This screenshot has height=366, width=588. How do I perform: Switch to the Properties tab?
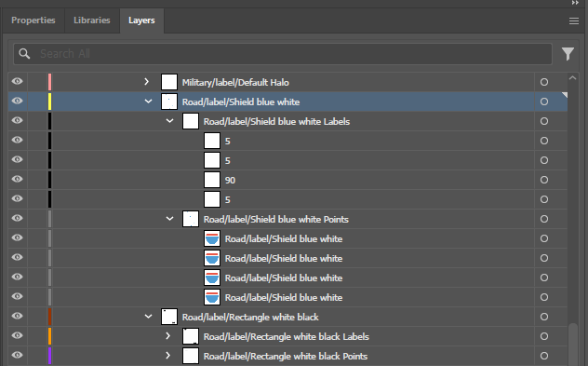(33, 20)
